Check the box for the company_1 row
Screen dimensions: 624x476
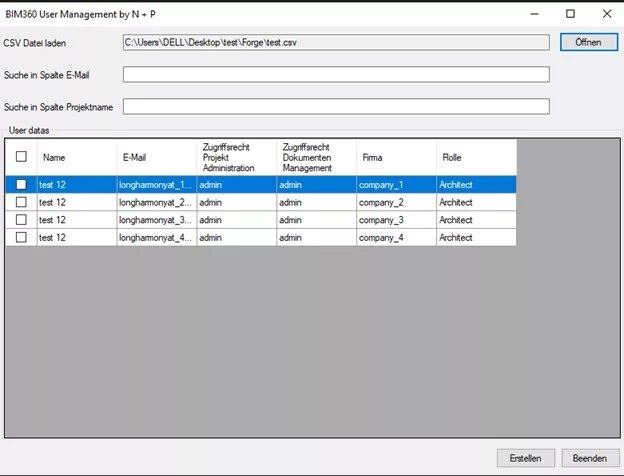22,185
